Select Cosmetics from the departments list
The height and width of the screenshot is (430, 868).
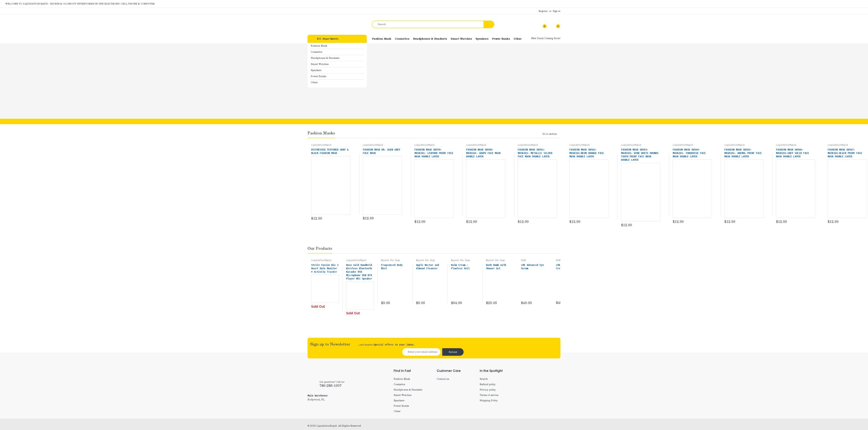pyautogui.click(x=316, y=52)
